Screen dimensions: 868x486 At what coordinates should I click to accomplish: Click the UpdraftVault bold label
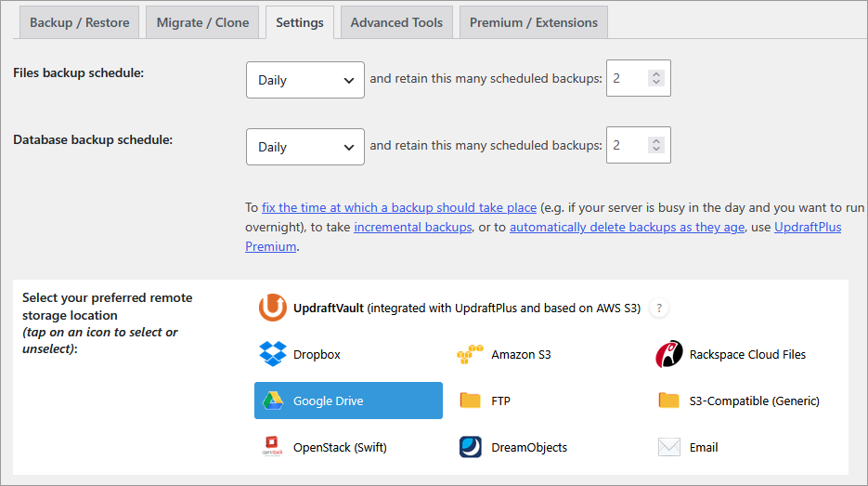point(329,309)
